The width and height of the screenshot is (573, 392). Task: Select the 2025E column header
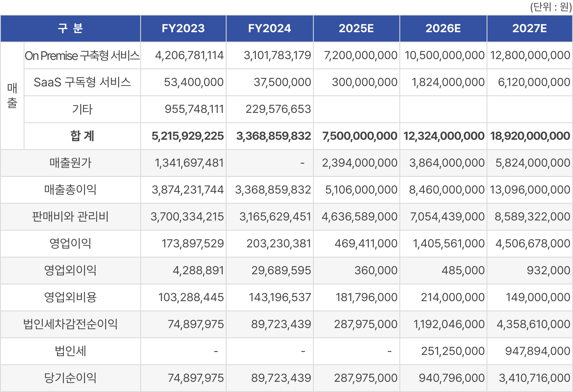click(x=356, y=28)
